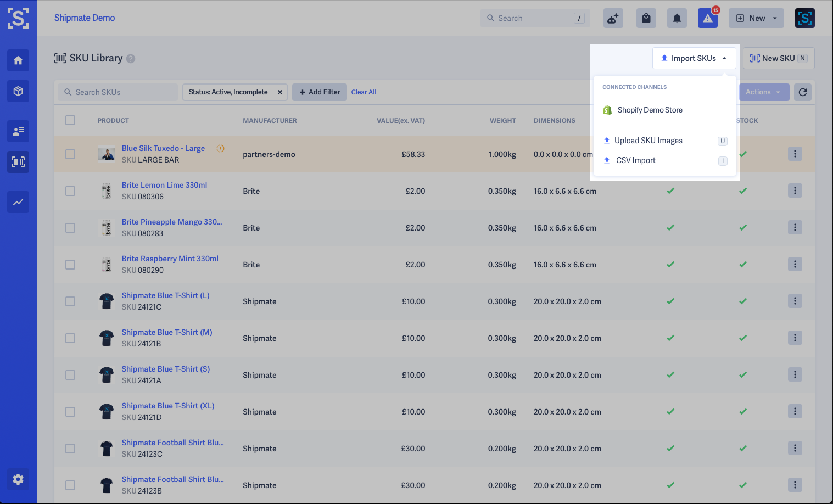This screenshot has height=504, width=833.
Task: Open the AI assistant robot icon
Action: tap(613, 18)
